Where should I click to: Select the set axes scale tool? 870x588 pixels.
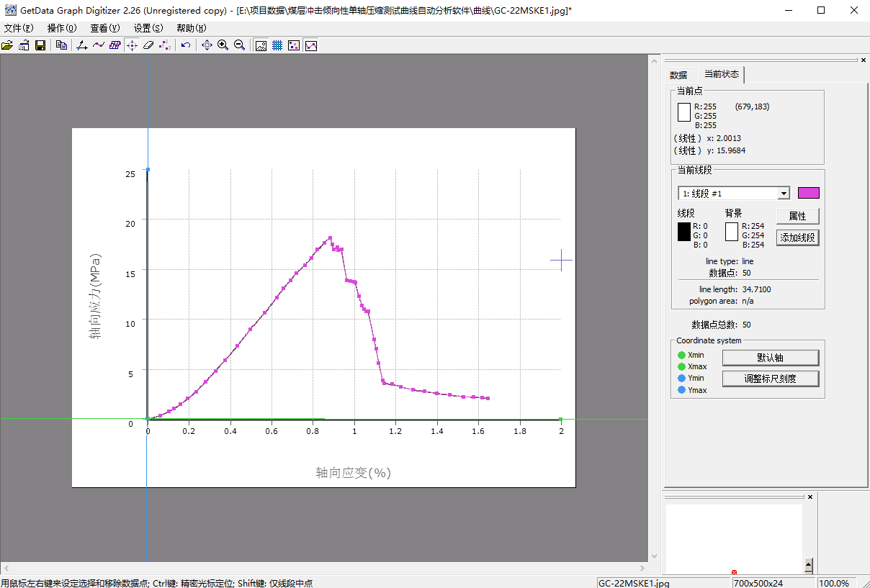coord(82,45)
